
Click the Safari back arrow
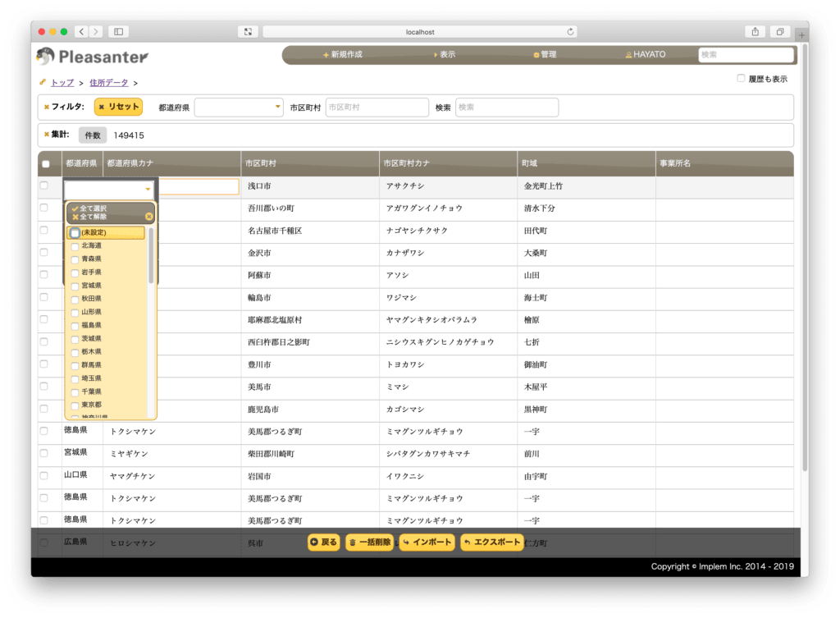click(x=81, y=32)
